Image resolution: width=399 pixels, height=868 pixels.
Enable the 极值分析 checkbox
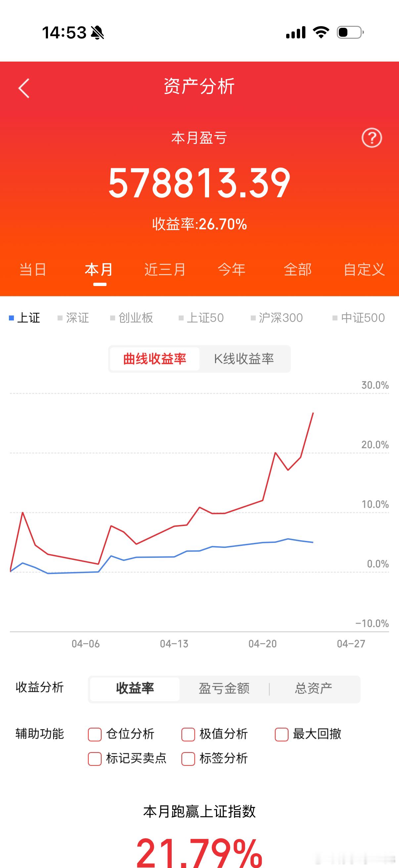tap(188, 734)
